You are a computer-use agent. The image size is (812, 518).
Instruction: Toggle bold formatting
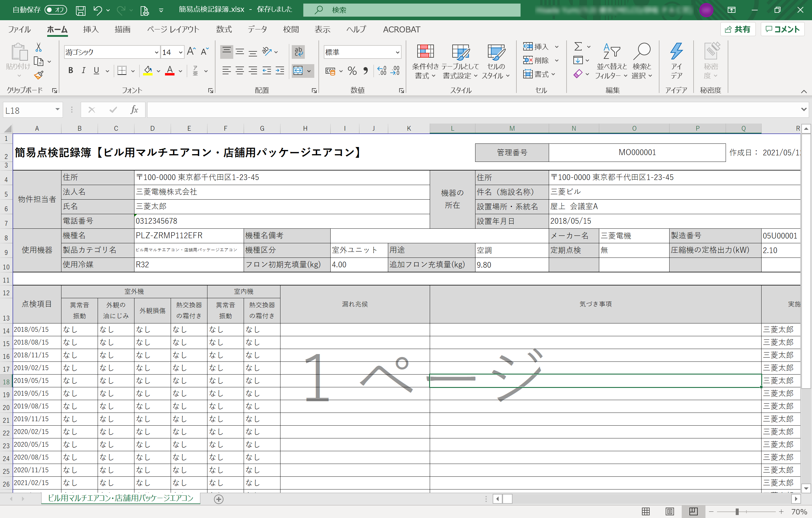70,70
